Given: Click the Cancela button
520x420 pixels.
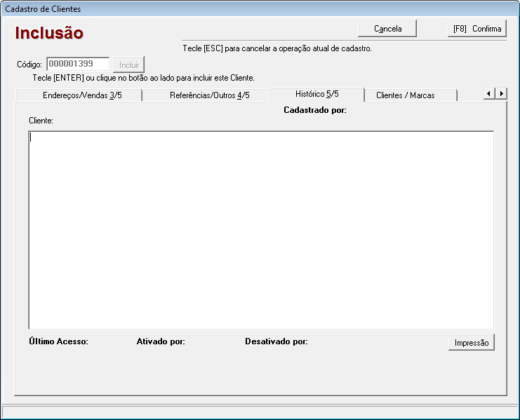Looking at the screenshot, I should 387,29.
